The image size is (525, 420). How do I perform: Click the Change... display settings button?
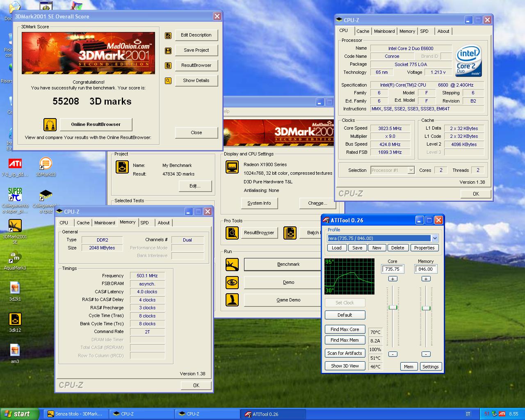(x=317, y=203)
